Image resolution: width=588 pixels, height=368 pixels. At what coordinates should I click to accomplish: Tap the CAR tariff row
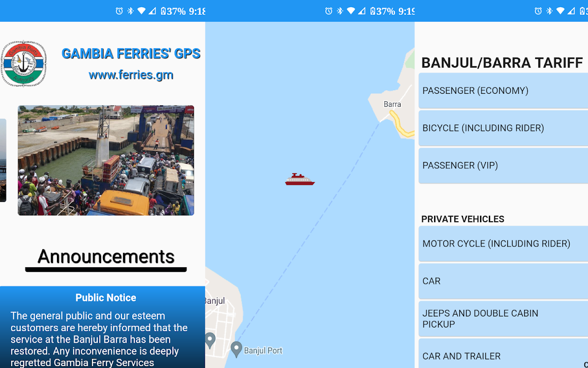tap(503, 281)
